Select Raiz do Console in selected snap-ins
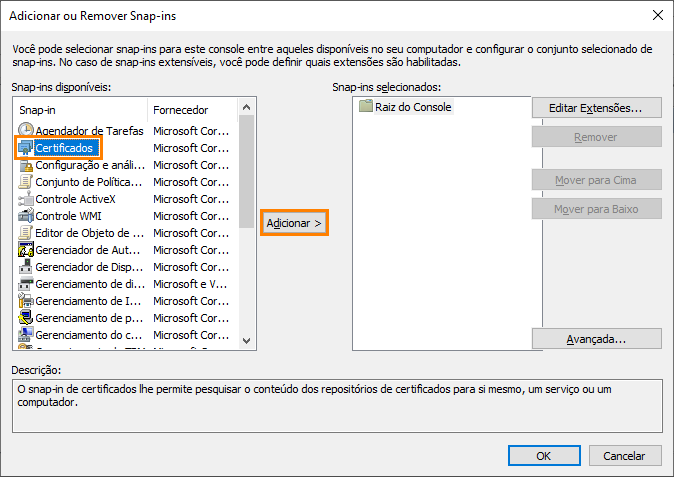Viewport: 674px width, 477px height. tap(413, 107)
